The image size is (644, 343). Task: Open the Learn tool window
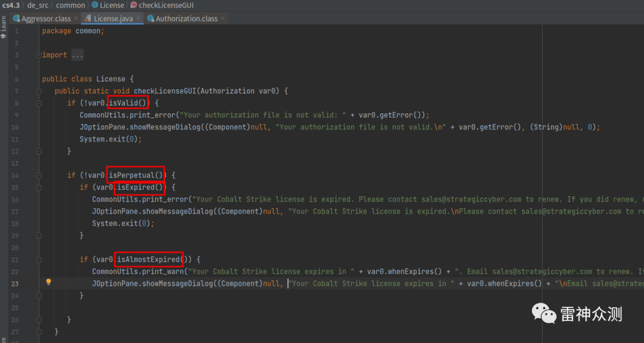(4, 27)
